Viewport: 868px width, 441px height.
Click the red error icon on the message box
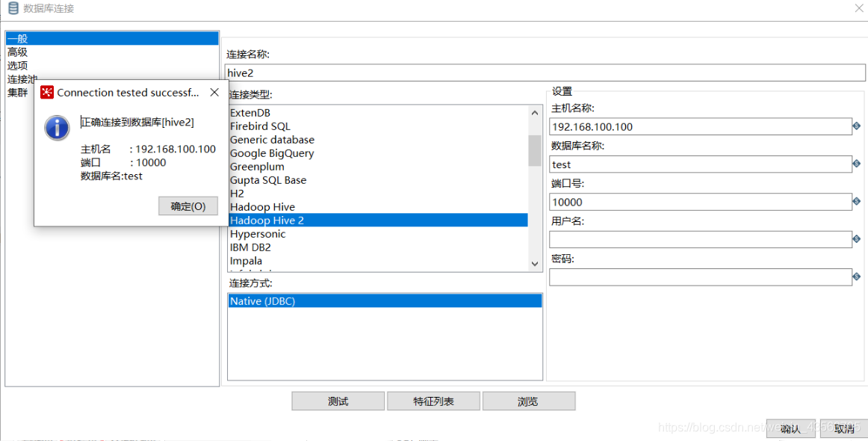[x=46, y=92]
